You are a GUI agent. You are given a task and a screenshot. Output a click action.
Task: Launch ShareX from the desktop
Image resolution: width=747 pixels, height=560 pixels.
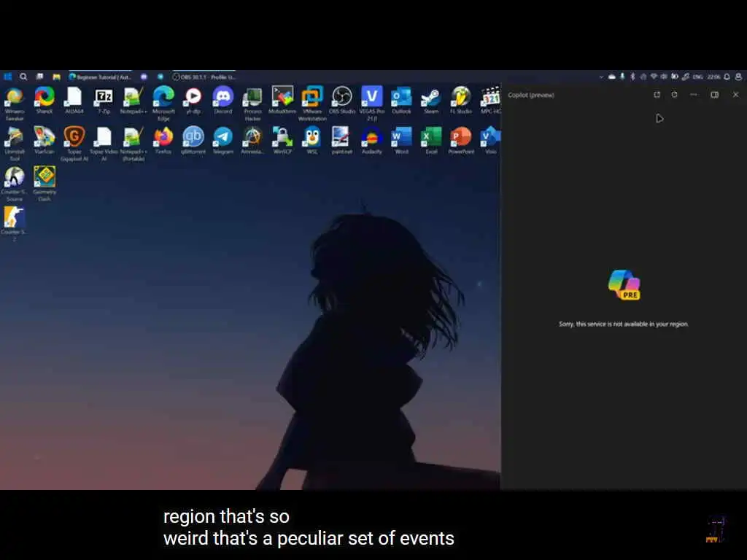(44, 100)
